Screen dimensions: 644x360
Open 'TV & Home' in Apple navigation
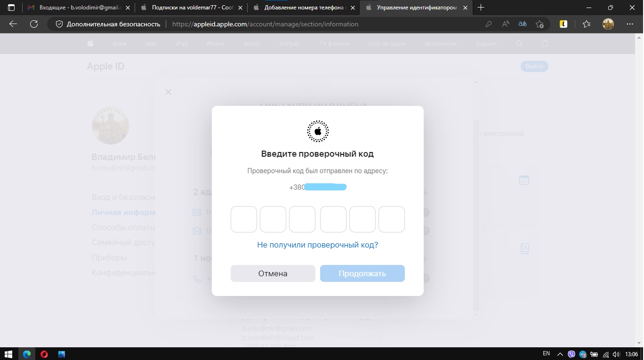click(x=334, y=44)
